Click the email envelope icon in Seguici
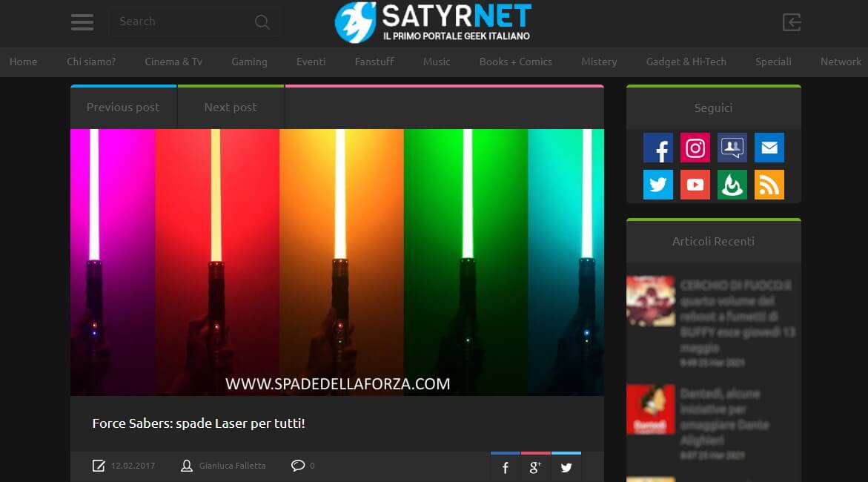The height and width of the screenshot is (482, 868). coord(769,148)
